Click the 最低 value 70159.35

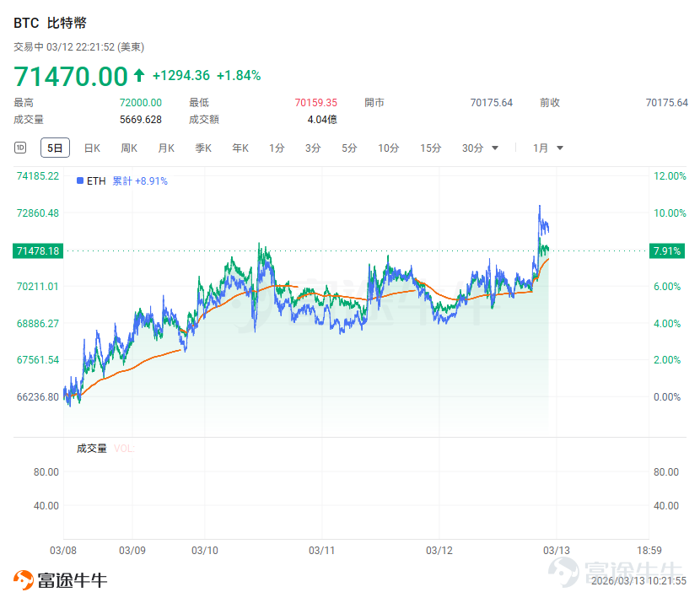click(x=316, y=103)
